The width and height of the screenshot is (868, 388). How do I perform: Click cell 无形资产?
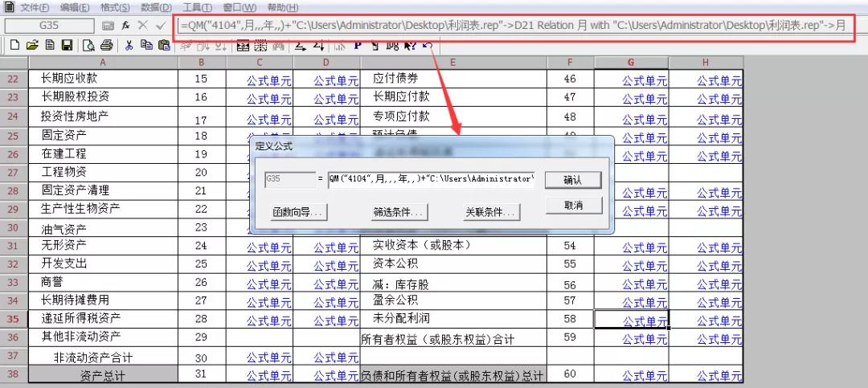click(103, 245)
